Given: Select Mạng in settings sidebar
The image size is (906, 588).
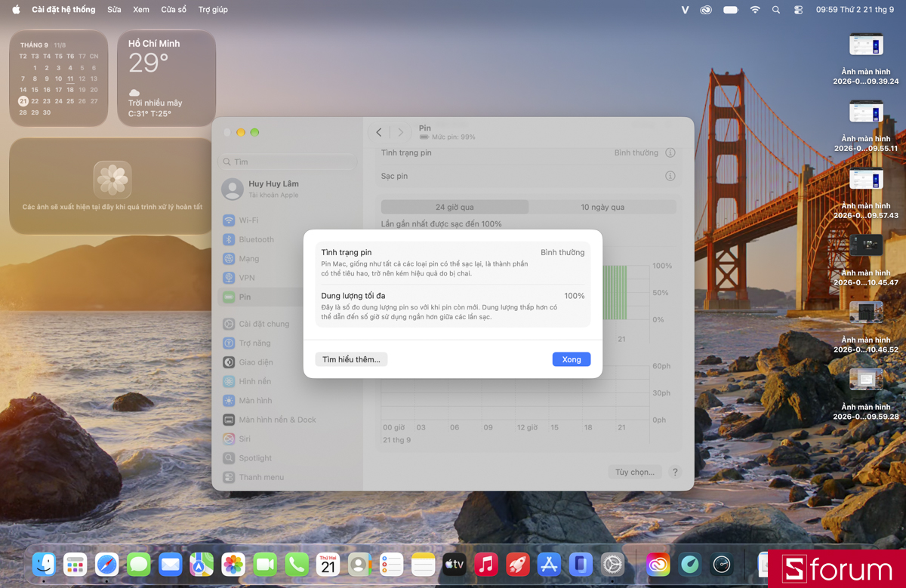Looking at the screenshot, I should click(287, 259).
